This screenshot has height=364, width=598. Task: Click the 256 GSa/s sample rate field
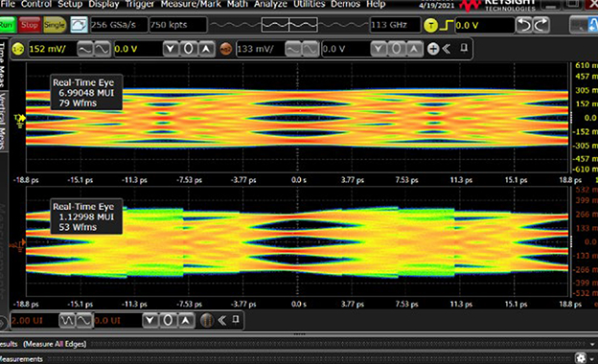tap(119, 25)
